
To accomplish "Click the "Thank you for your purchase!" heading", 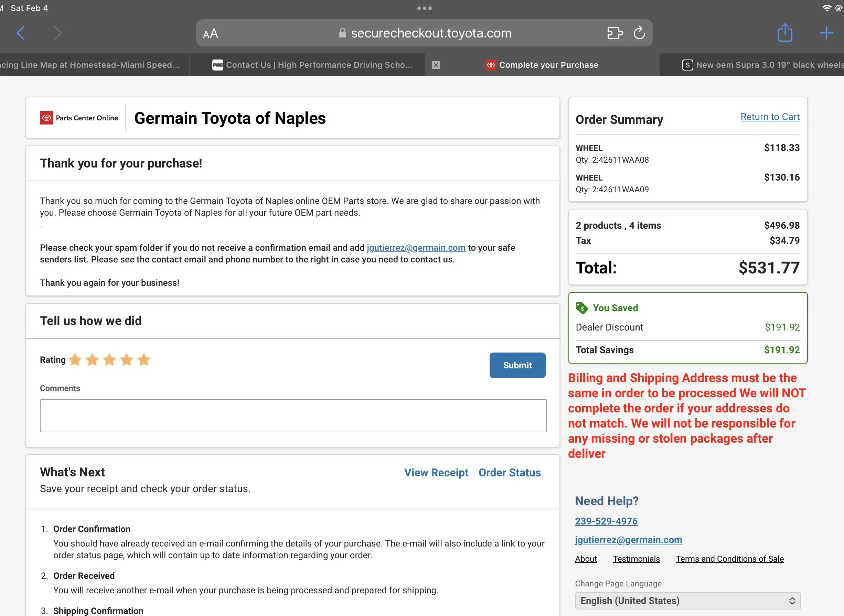I will 121,163.
